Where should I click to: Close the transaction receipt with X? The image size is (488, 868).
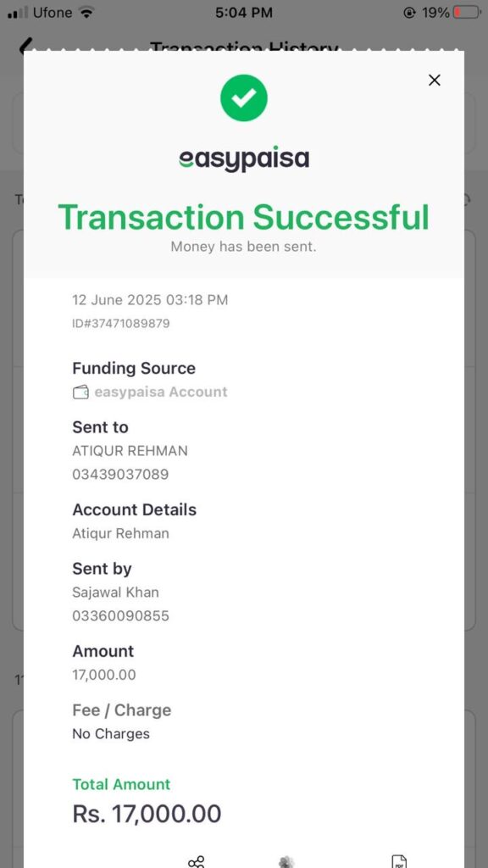click(435, 81)
